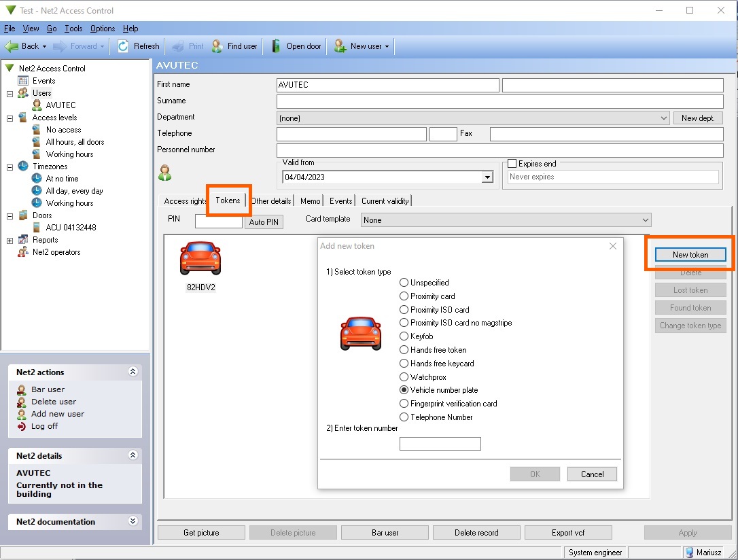This screenshot has height=560, width=738.
Task: Open the Valid from date dropdown
Action: click(488, 177)
